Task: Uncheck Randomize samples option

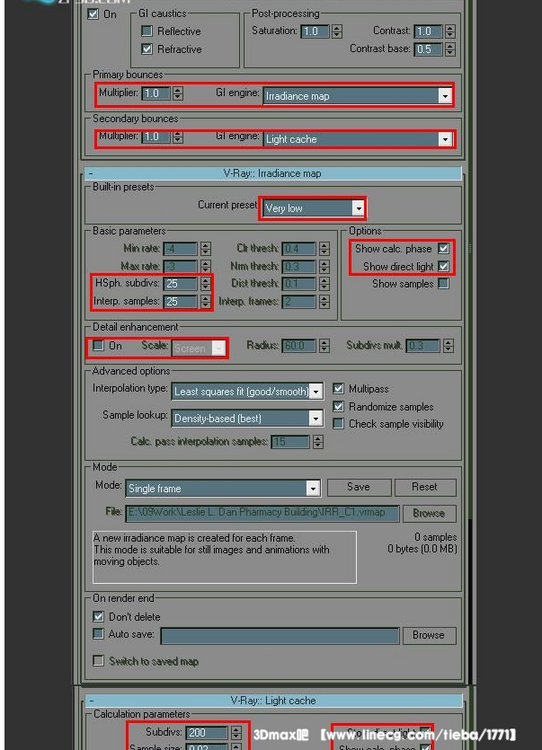Action: click(x=338, y=407)
